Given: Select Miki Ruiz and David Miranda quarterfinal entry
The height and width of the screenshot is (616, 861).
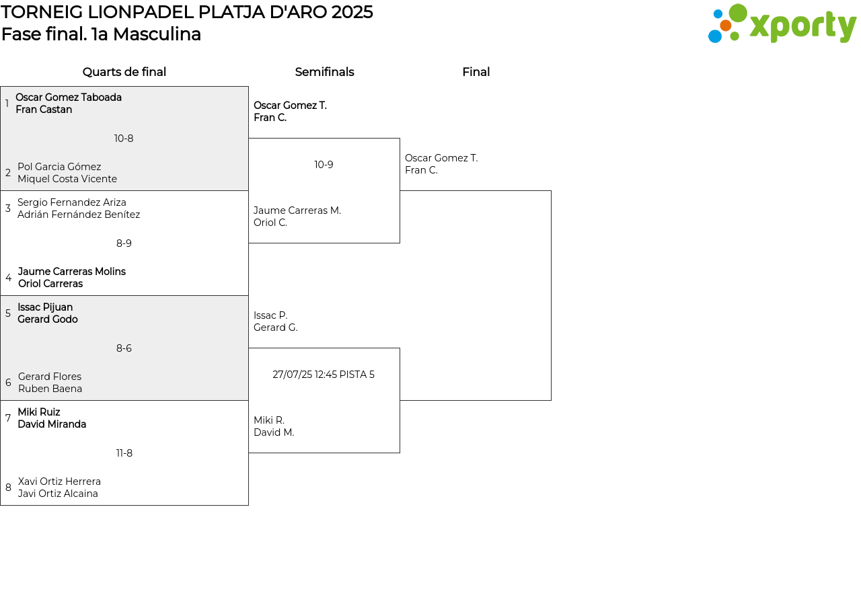Looking at the screenshot, I should click(x=52, y=418).
